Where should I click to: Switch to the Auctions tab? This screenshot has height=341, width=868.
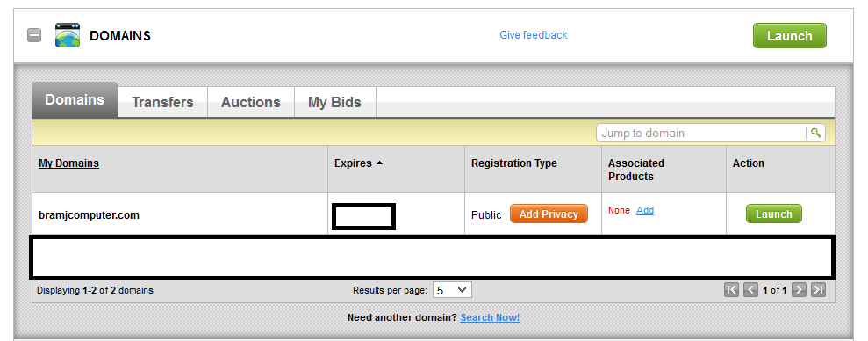[x=251, y=102]
